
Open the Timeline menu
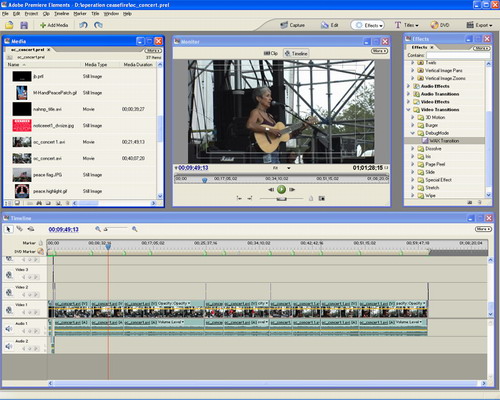click(62, 14)
